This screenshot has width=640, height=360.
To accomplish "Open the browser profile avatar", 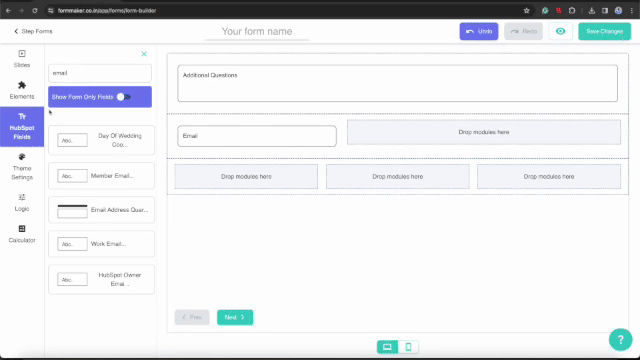I will [x=618, y=11].
